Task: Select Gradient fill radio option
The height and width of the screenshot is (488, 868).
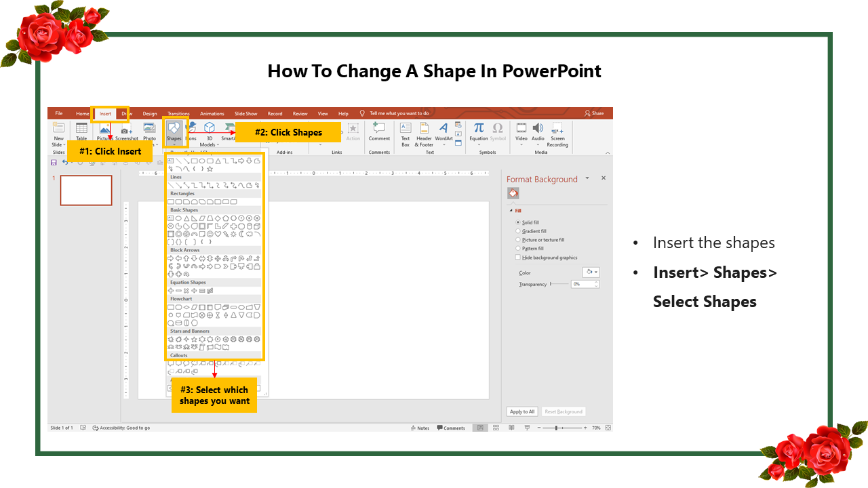Action: point(518,231)
